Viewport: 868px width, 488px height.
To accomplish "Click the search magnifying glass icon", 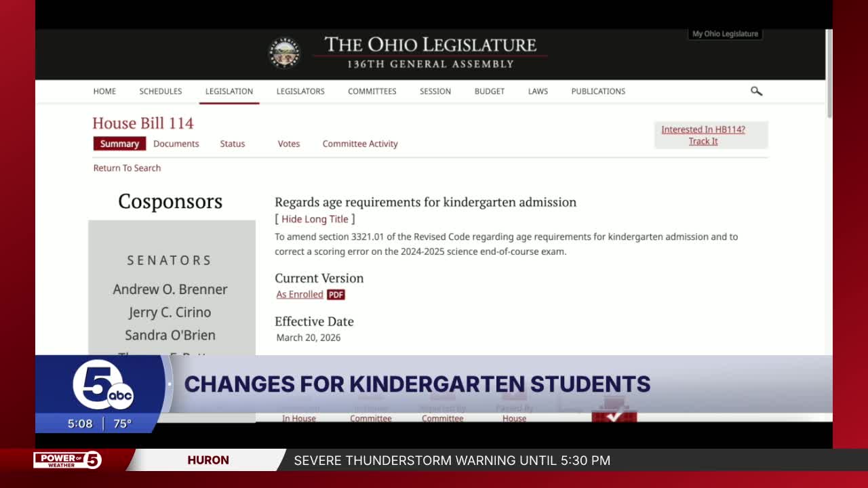I will tap(756, 91).
